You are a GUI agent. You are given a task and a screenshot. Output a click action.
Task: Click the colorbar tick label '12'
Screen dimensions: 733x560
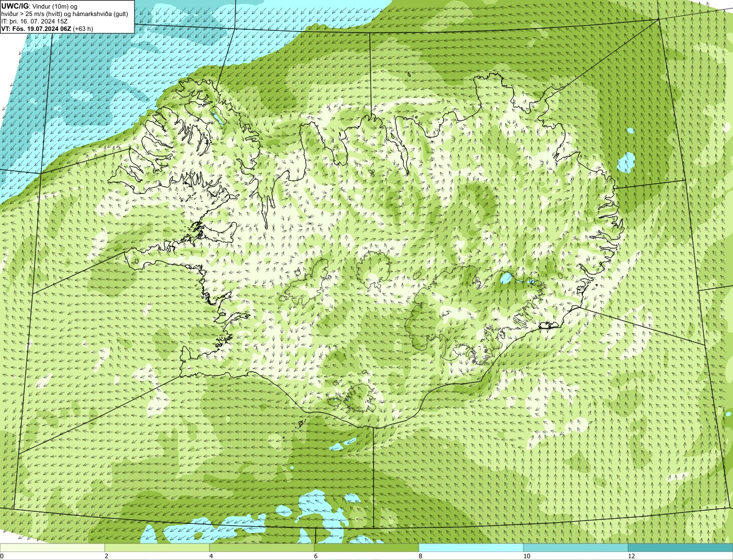630,556
